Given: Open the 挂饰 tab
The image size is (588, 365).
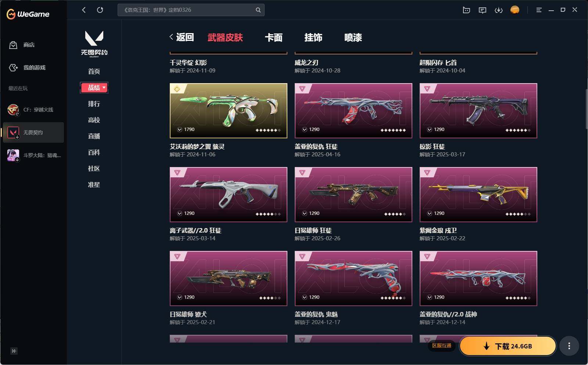Looking at the screenshot, I should coord(313,38).
